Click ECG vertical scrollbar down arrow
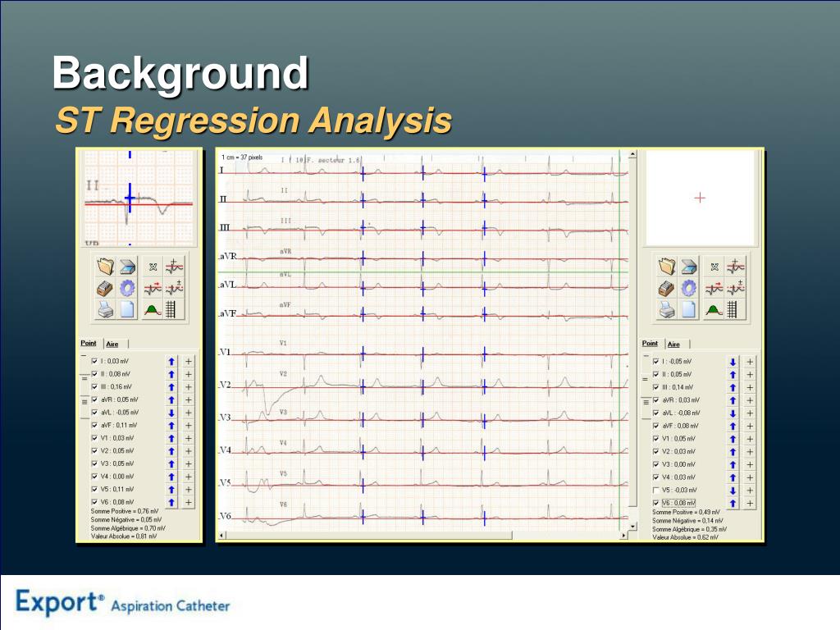The height and width of the screenshot is (630, 840). 632,527
